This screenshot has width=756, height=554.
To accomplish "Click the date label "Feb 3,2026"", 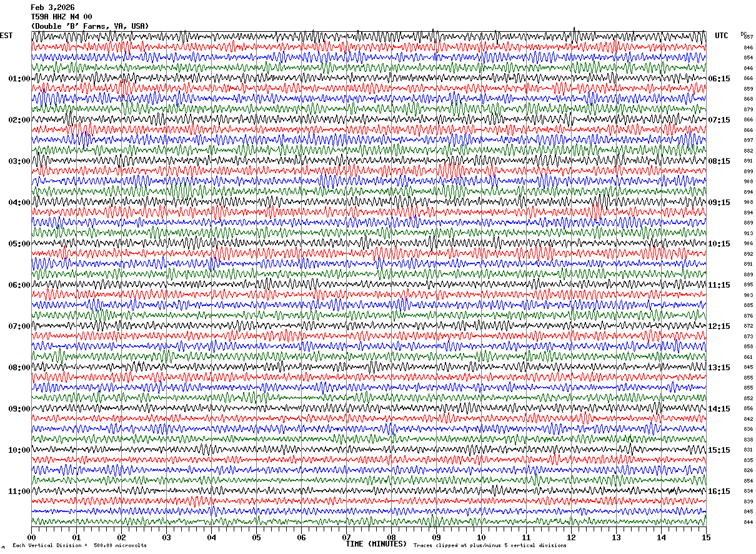I will pyautogui.click(x=52, y=8).
